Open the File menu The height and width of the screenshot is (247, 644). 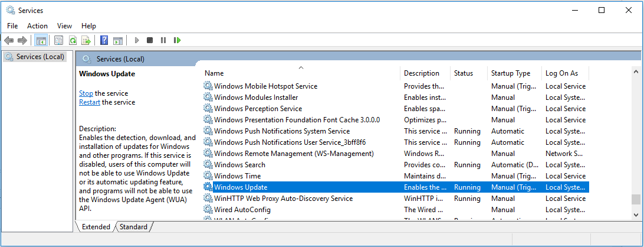(x=12, y=25)
